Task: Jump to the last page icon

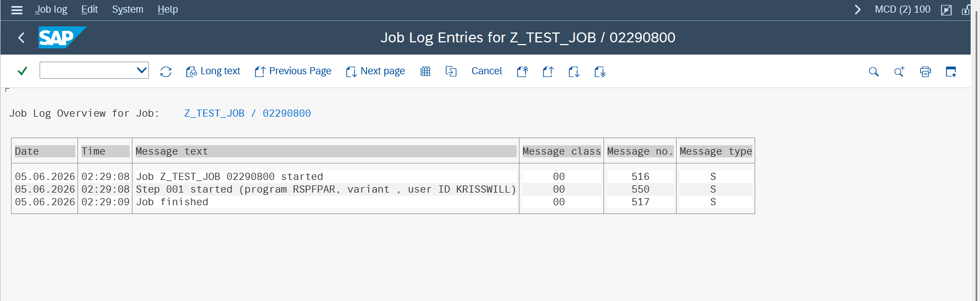Action: tap(600, 72)
